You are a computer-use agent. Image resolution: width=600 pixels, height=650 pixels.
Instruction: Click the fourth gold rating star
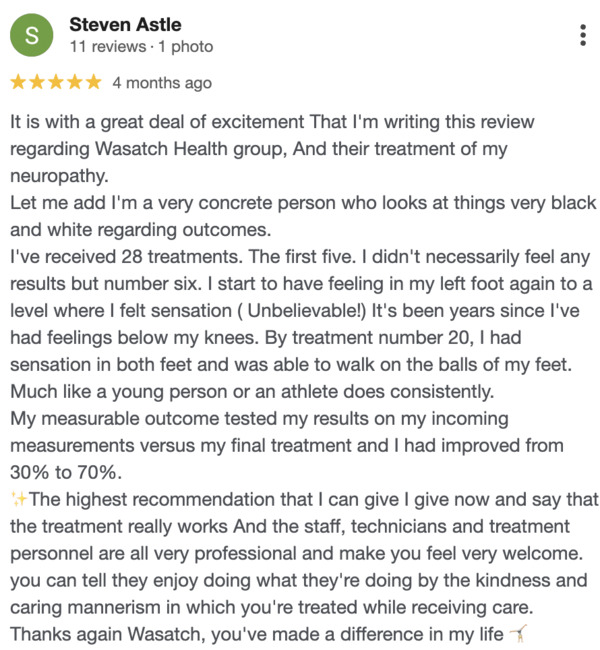tap(75, 82)
